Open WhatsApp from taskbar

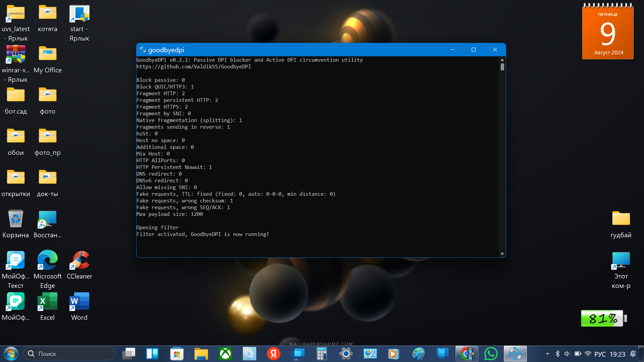click(x=491, y=354)
